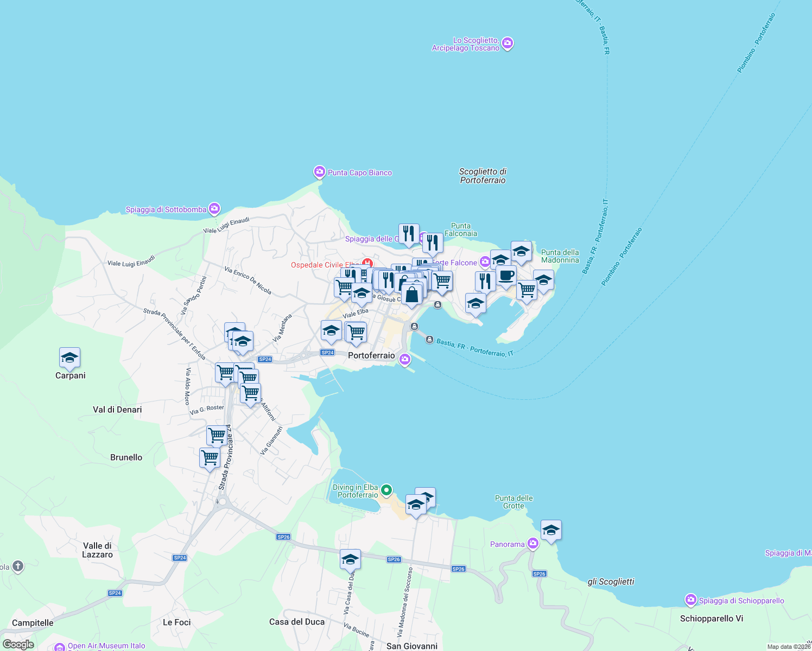
Task: Select the Lo Scoglietto photo spot pin
Action: [x=507, y=43]
